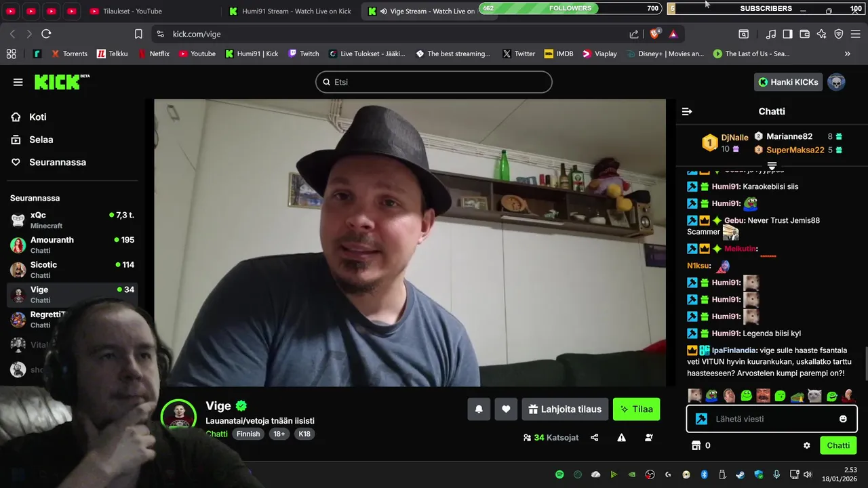Open Bluetooth tray icon

[704, 474]
